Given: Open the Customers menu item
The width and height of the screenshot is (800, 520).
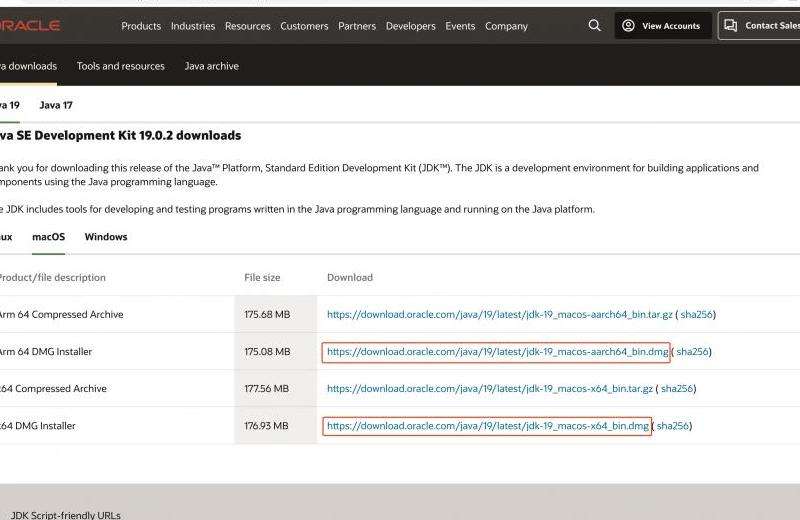Looking at the screenshot, I should point(304,26).
